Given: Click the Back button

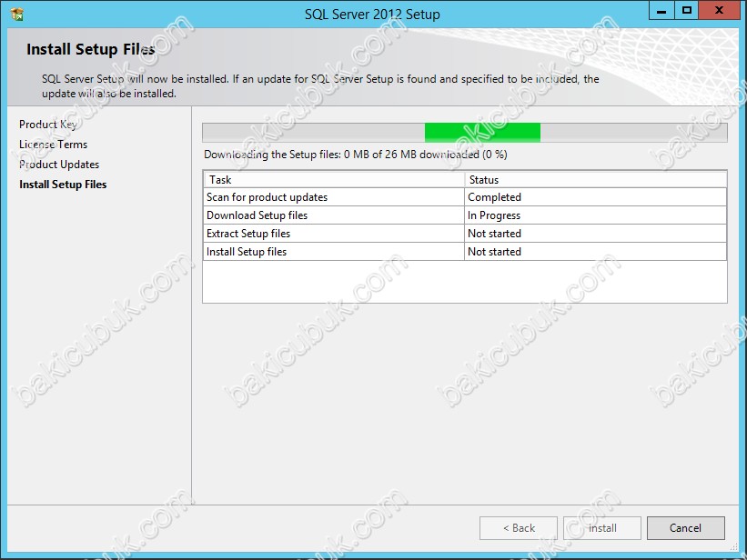Looking at the screenshot, I should click(519, 528).
